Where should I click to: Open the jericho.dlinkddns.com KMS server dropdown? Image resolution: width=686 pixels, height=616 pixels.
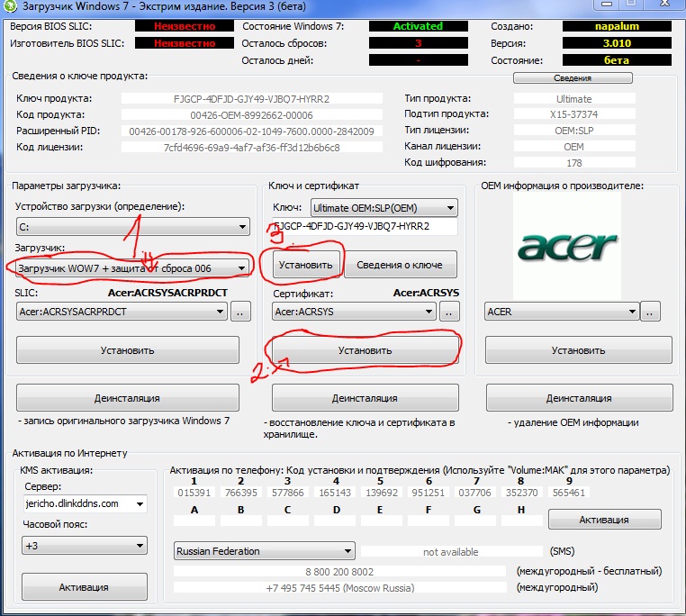85,503
